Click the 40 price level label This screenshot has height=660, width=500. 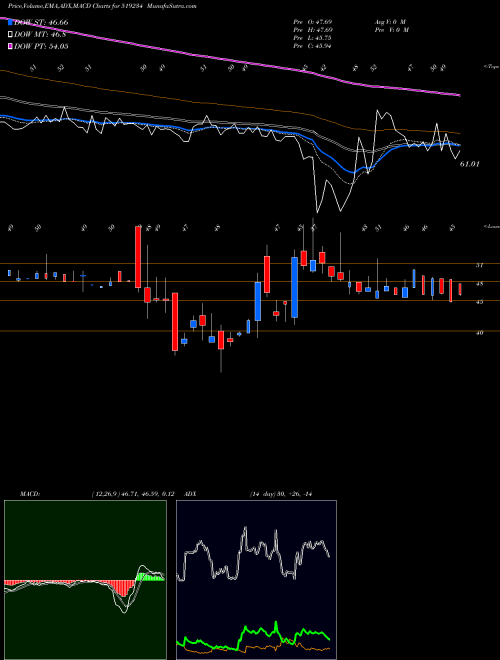click(480, 333)
